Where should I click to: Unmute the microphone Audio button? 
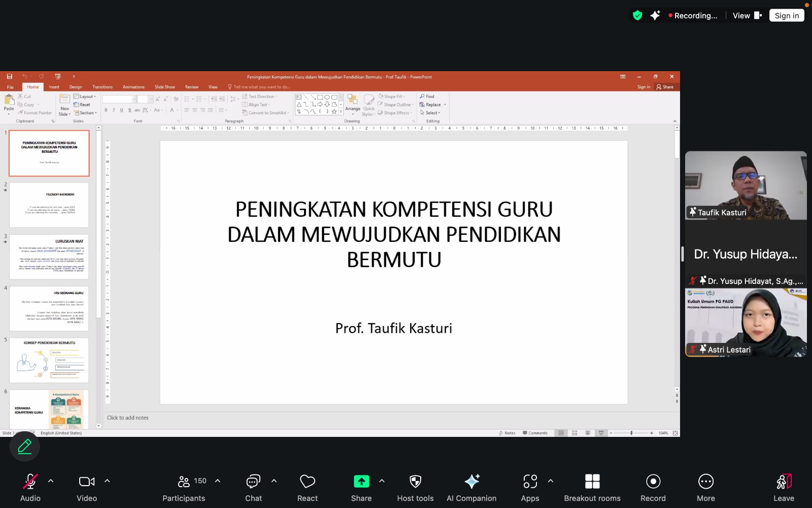pos(30,488)
